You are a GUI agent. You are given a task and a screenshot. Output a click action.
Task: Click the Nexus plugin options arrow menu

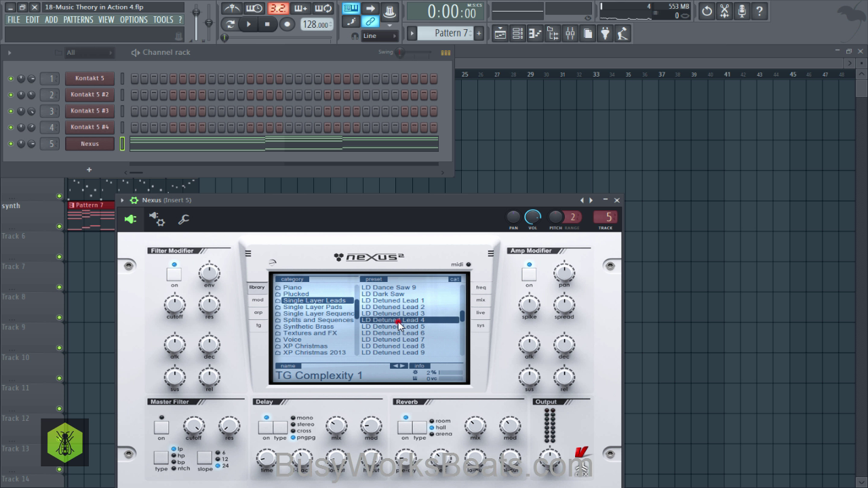[x=123, y=201]
